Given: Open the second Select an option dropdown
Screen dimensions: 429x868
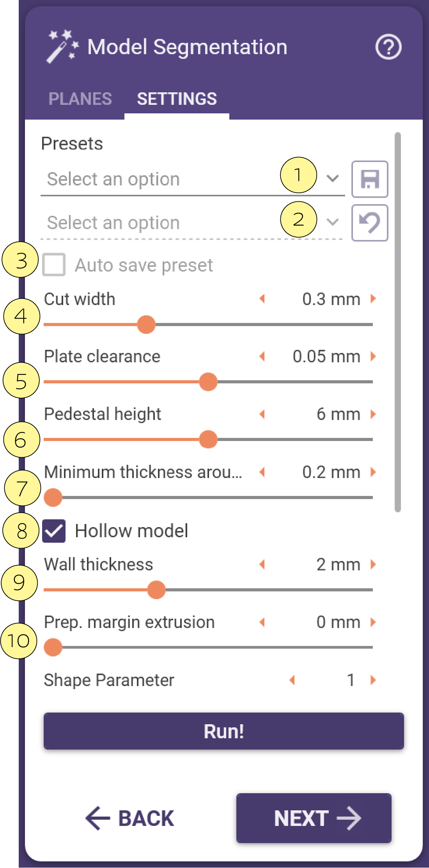Looking at the screenshot, I should click(x=193, y=223).
